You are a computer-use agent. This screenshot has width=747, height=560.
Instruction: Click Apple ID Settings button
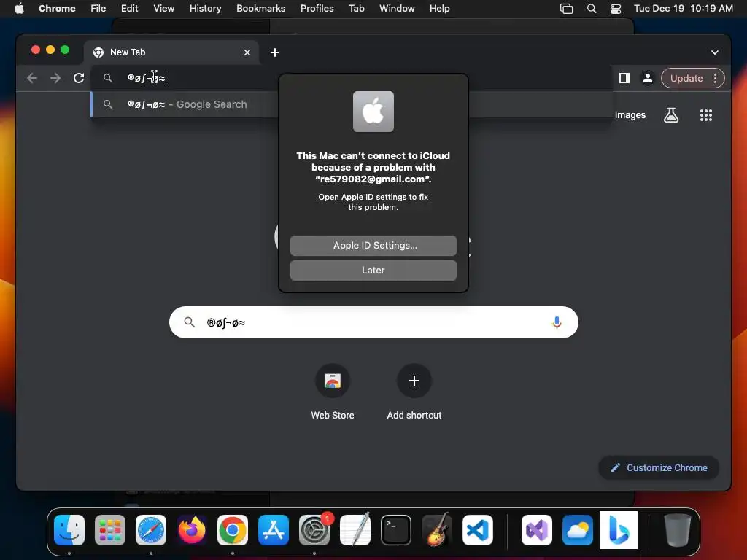(373, 245)
